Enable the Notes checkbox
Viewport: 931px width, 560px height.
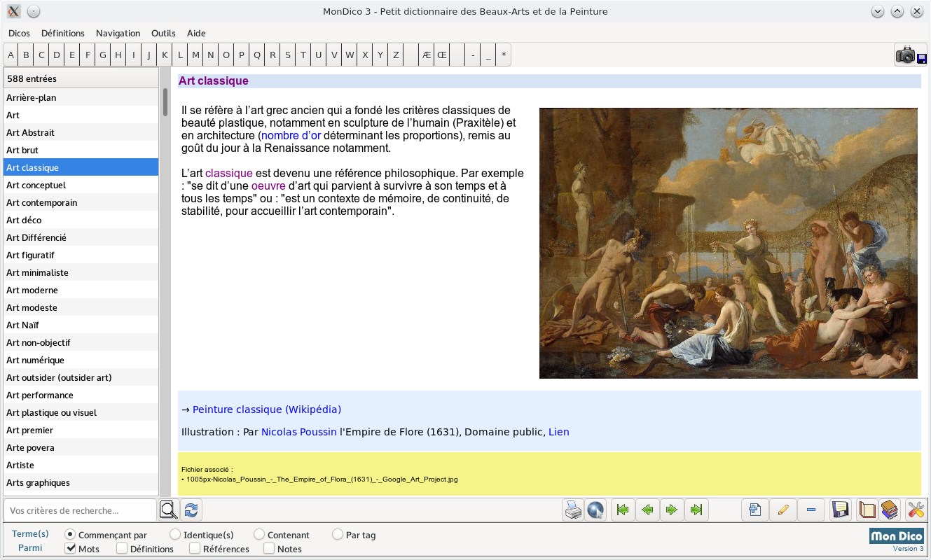(x=269, y=549)
